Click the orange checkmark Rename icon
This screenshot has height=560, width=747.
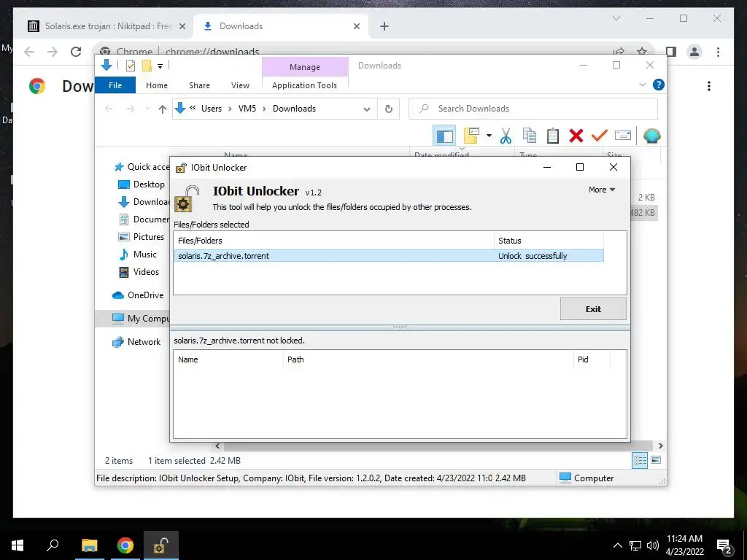[x=600, y=136]
